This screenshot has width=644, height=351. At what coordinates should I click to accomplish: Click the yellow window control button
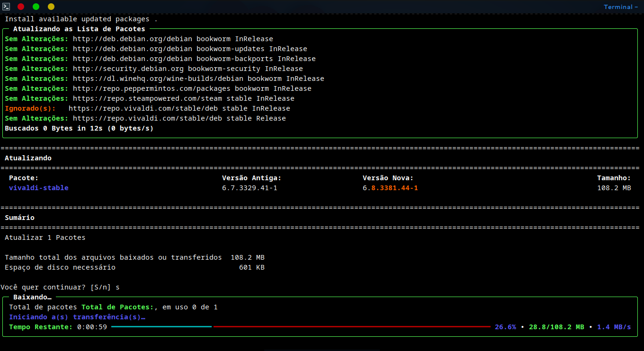coord(51,7)
